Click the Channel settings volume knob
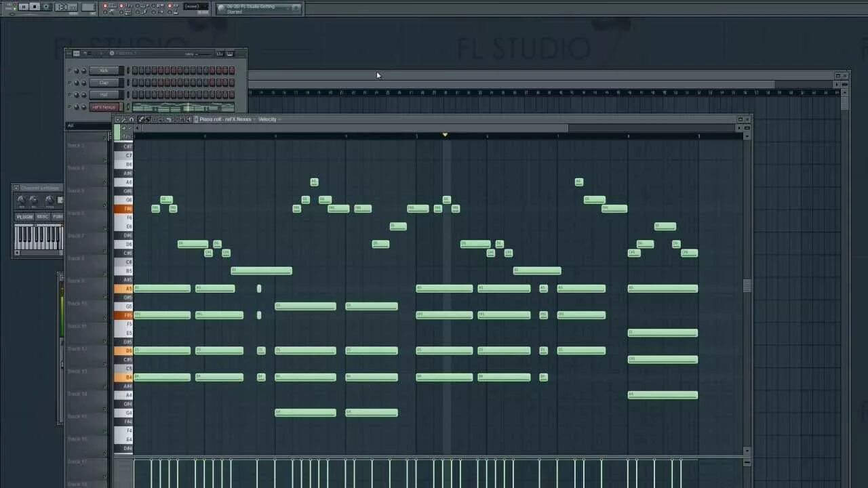 (x=33, y=199)
